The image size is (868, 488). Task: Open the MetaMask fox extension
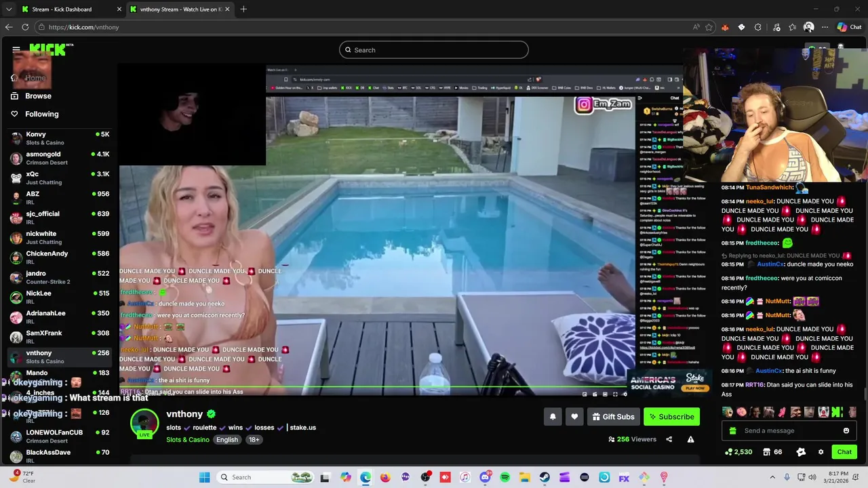725,27
